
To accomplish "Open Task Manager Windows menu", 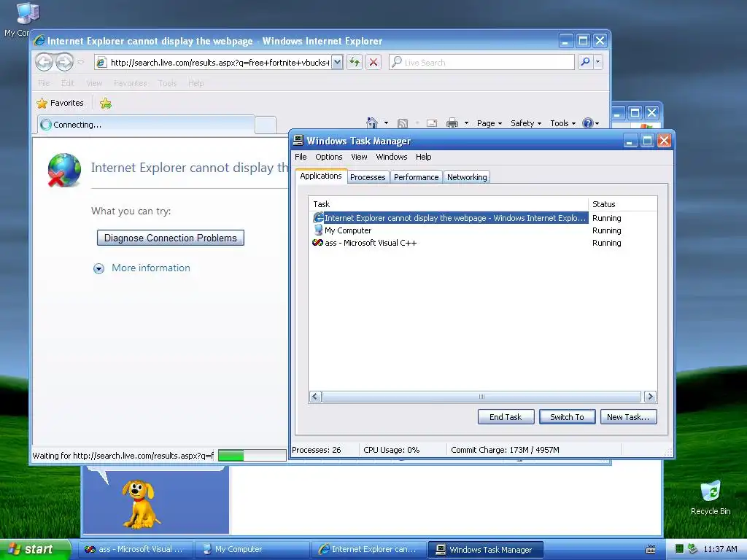I will click(392, 157).
